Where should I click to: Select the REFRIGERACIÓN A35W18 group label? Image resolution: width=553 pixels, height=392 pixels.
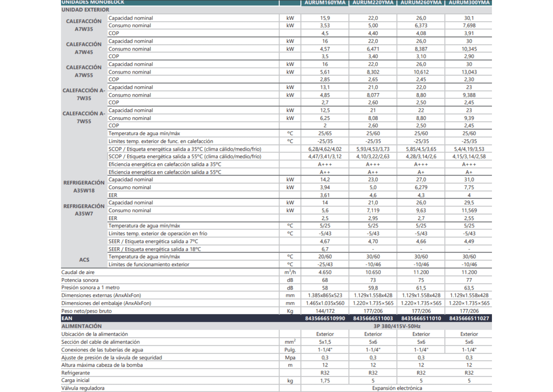[84, 187]
